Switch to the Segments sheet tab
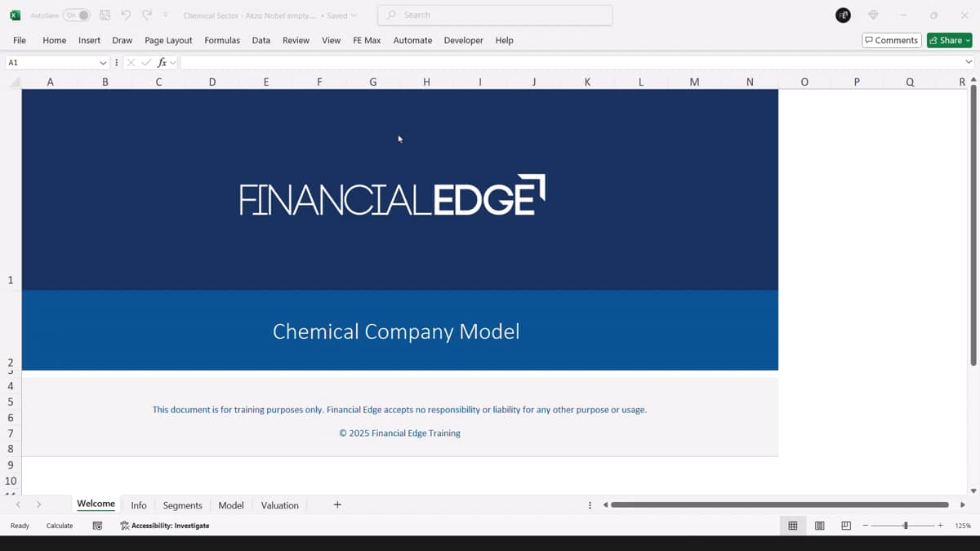Screen dimensions: 980x551 (x=182, y=505)
